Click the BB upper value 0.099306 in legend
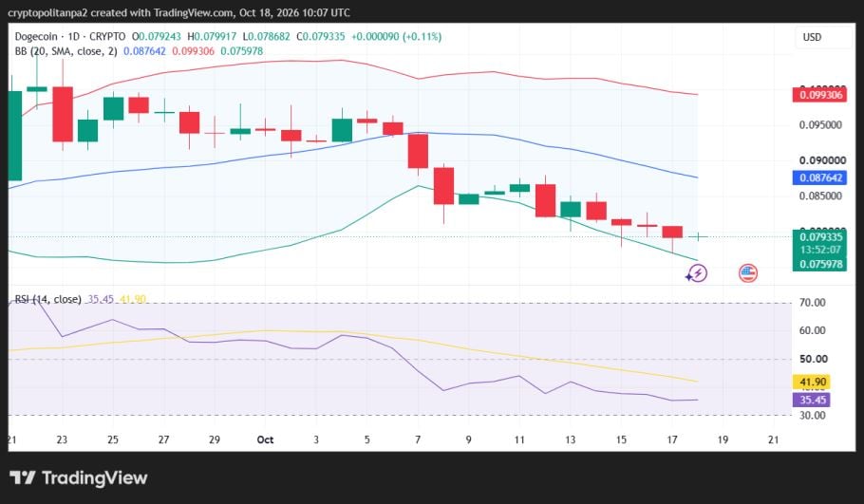 [194, 51]
